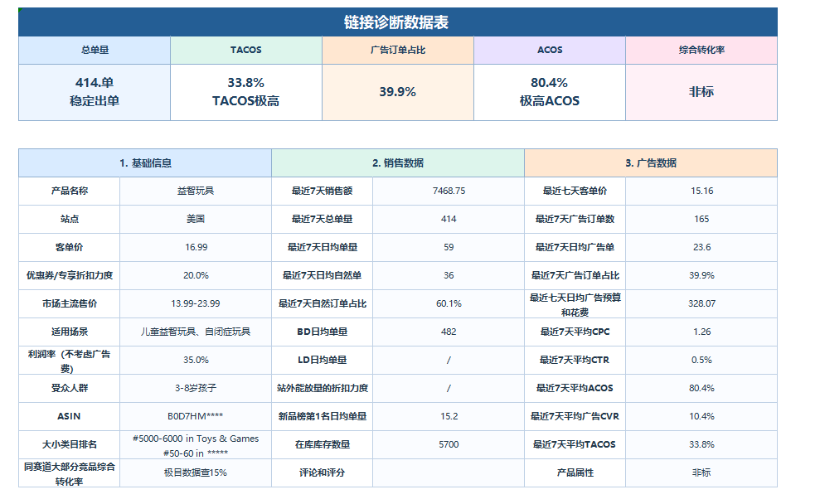Click the 7468.75 sales value
Screen dimensions: 820x504
[x=449, y=191]
